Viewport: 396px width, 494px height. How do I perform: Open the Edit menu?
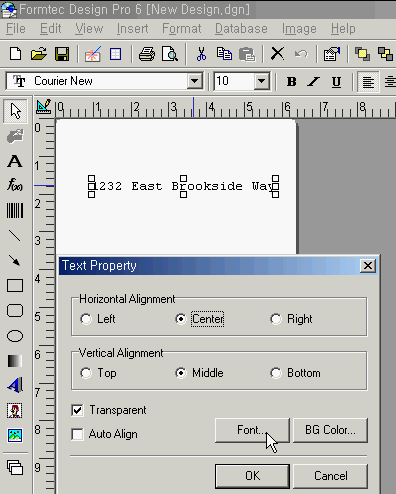[50, 29]
